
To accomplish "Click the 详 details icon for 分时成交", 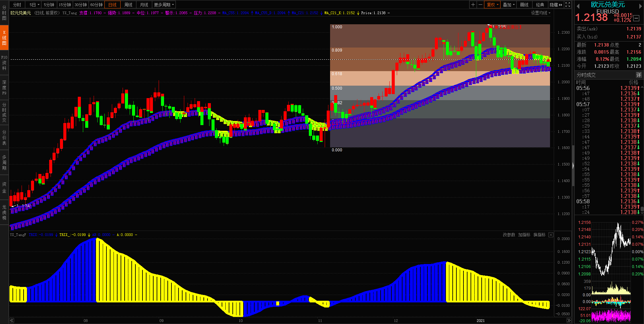I will [639, 75].
